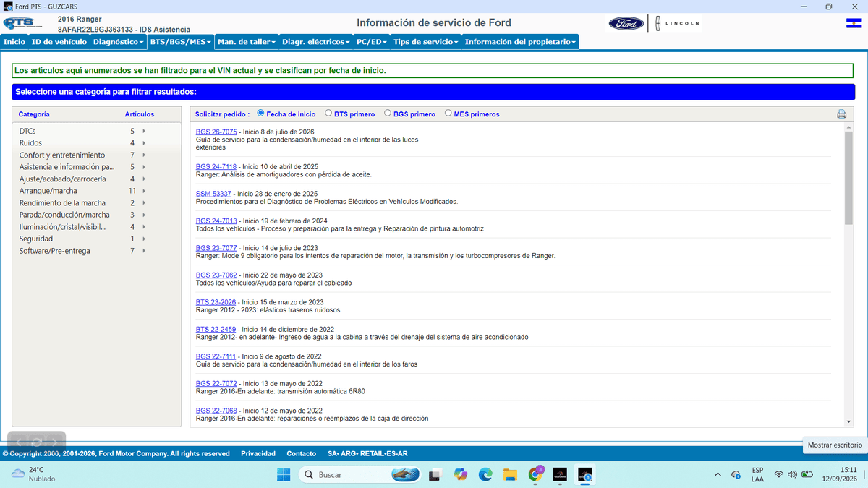This screenshot has height=488, width=868.
Task: Click the ESP LAA language indicator
Action: (x=757, y=474)
